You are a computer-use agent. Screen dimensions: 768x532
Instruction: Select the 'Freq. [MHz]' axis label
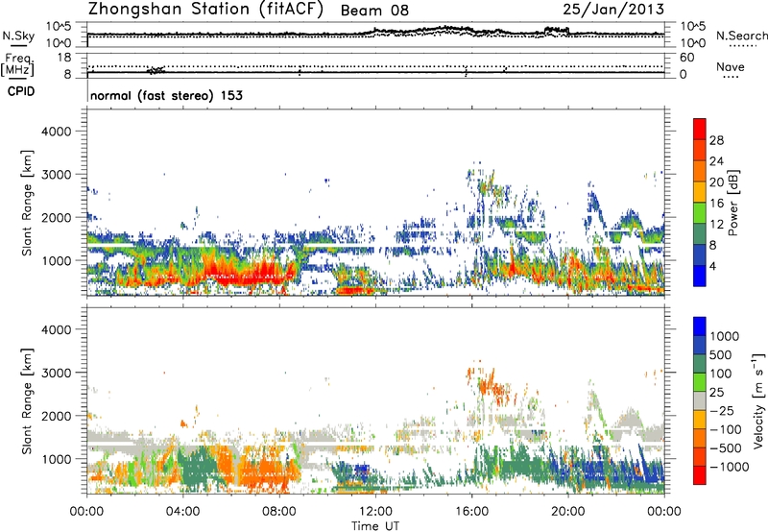point(18,65)
